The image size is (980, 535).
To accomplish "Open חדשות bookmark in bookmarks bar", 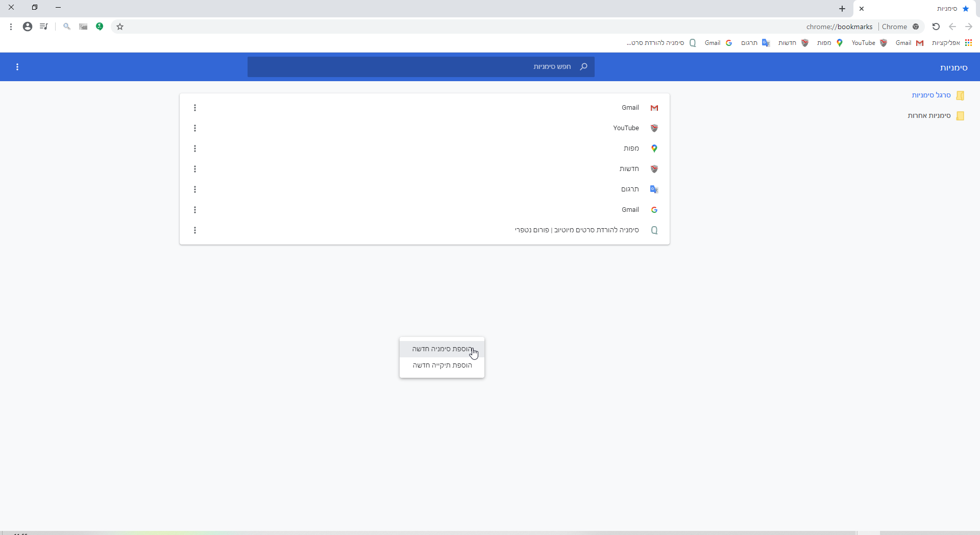I will [793, 43].
